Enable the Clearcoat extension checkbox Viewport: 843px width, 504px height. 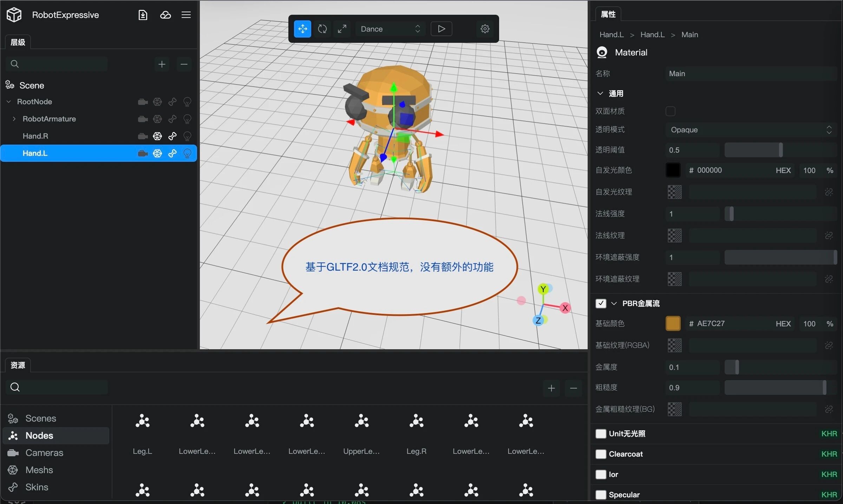point(601,454)
